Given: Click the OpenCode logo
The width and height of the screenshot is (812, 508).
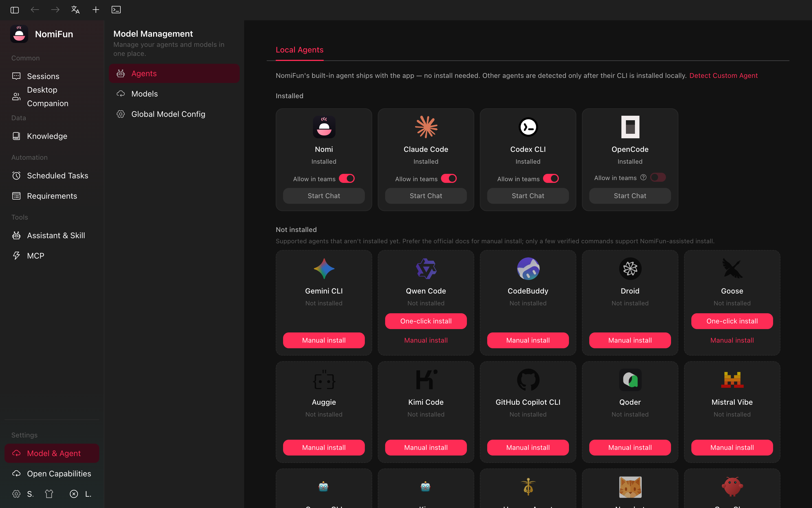Looking at the screenshot, I should 630,127.
